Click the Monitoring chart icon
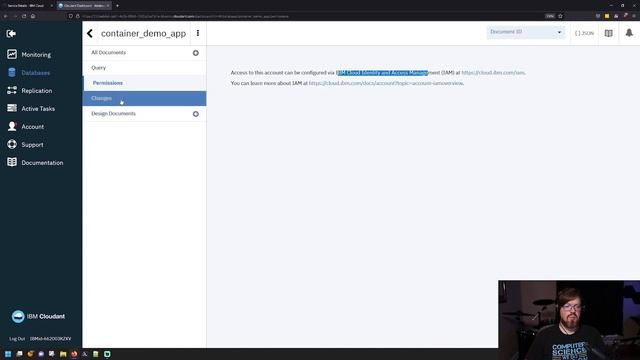This screenshot has width=640, height=360. [12, 54]
